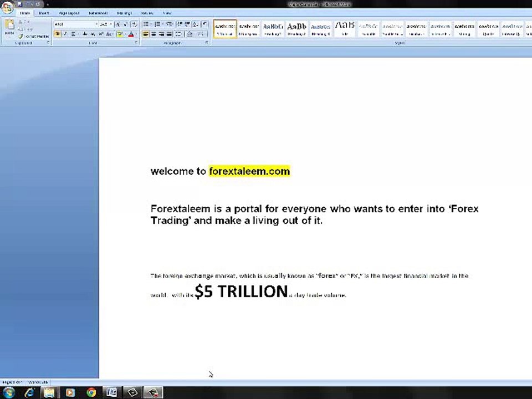The image size is (532, 399).
Task: Click the Borders icon in Paragraph group
Action: point(202,34)
